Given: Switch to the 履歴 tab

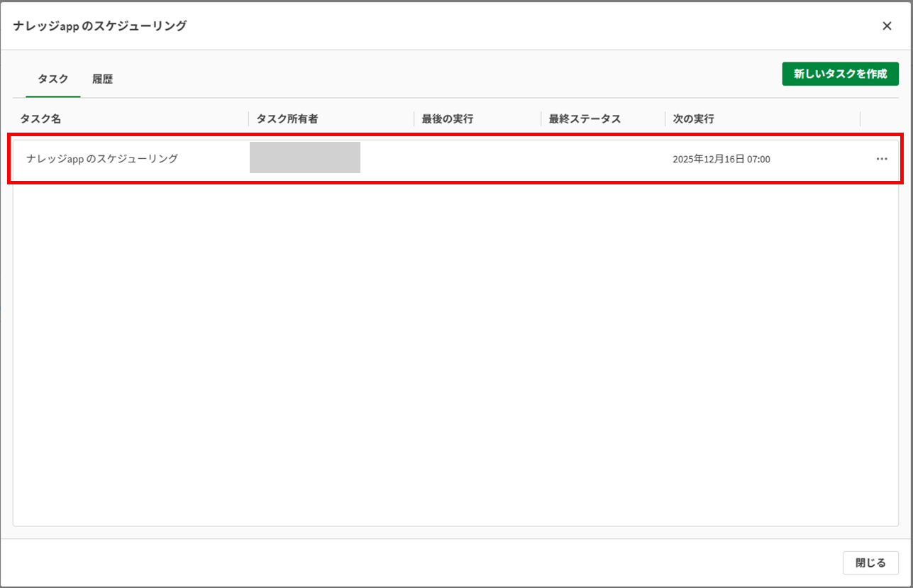Looking at the screenshot, I should pos(103,79).
